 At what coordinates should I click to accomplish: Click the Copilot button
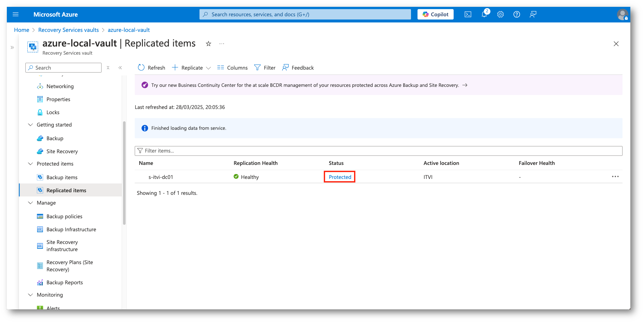pos(435,14)
